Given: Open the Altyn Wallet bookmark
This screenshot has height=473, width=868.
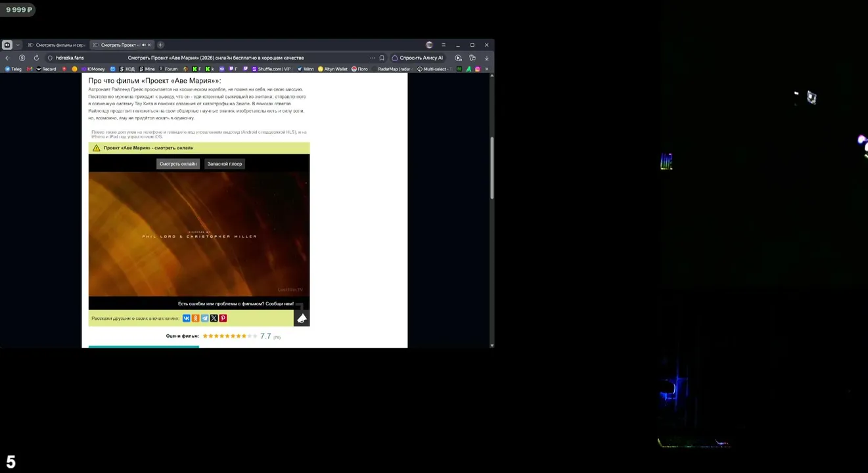Looking at the screenshot, I should click(x=333, y=69).
